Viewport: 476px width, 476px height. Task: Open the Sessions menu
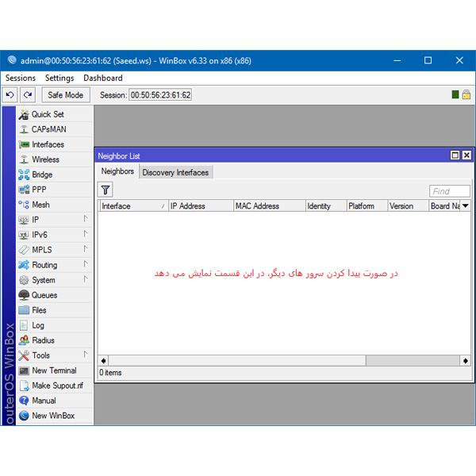(x=21, y=78)
